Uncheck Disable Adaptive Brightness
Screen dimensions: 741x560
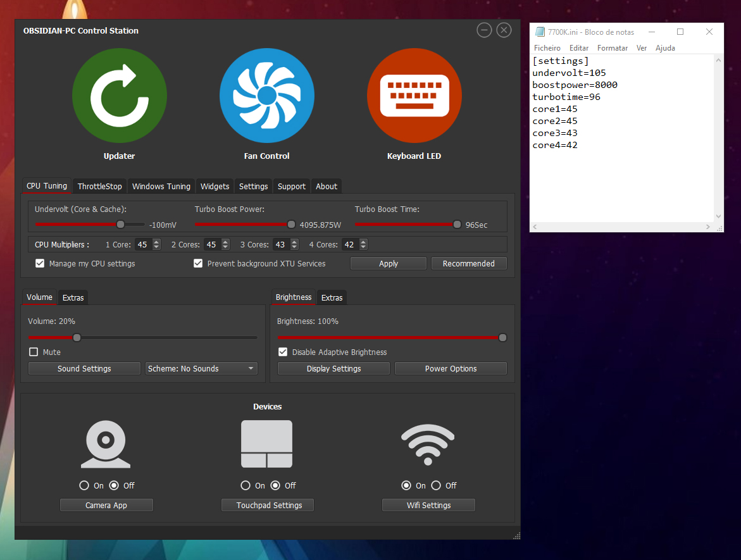coord(283,352)
